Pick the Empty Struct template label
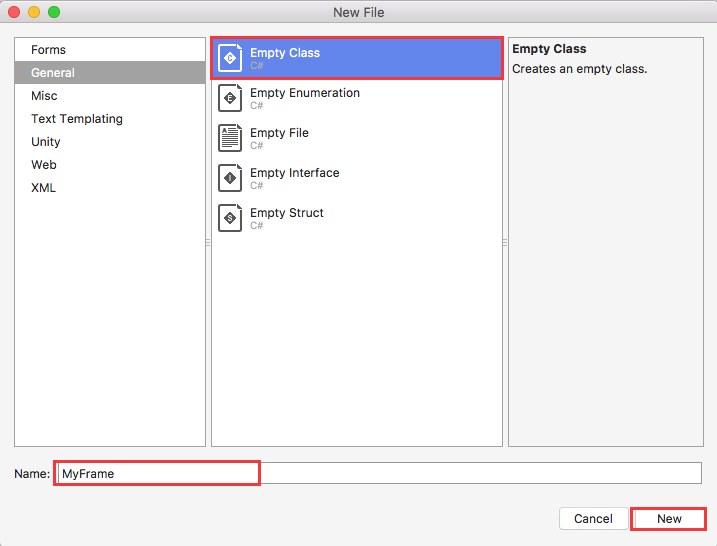 coord(287,213)
